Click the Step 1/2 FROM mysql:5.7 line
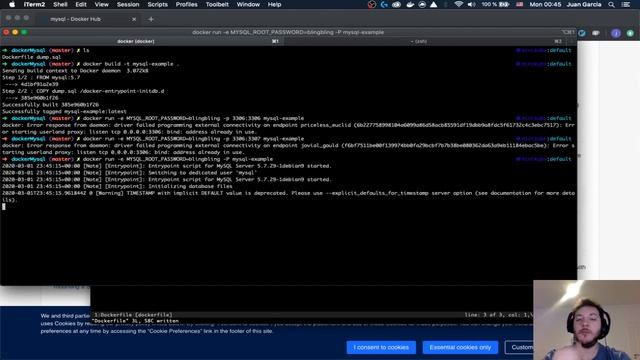The image size is (640, 360). 41,78
